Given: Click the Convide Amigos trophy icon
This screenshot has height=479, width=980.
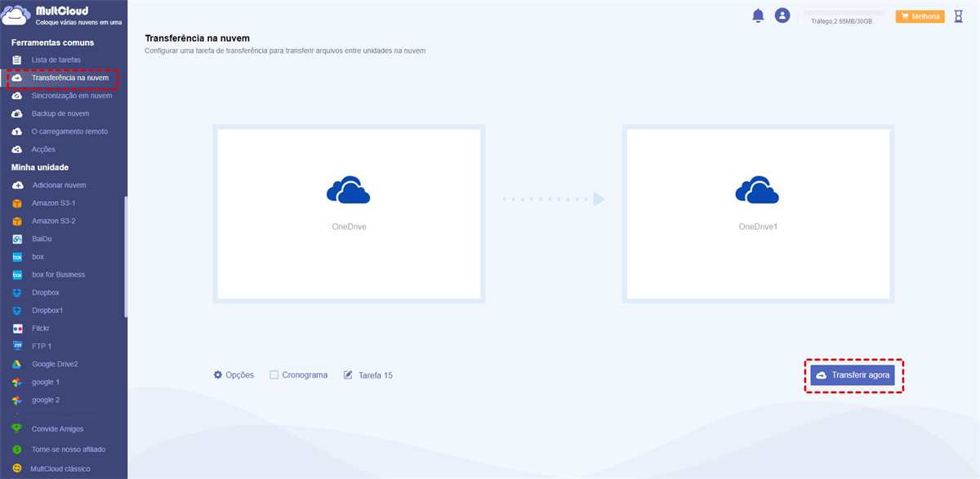Looking at the screenshot, I should [16, 428].
